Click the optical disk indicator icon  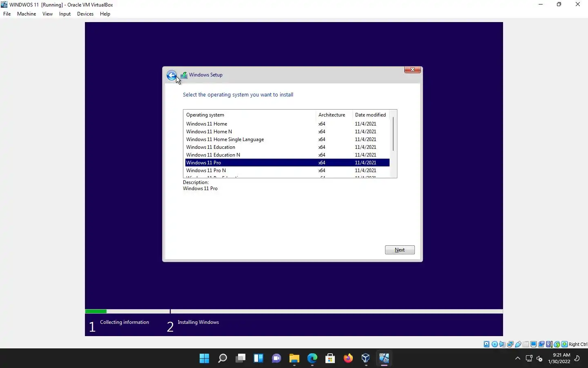(x=494, y=344)
